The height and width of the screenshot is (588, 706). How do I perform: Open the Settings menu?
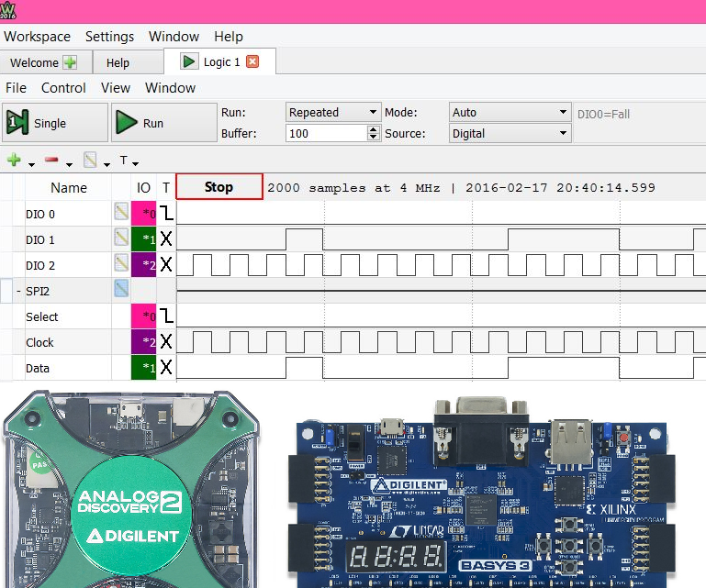point(109,37)
